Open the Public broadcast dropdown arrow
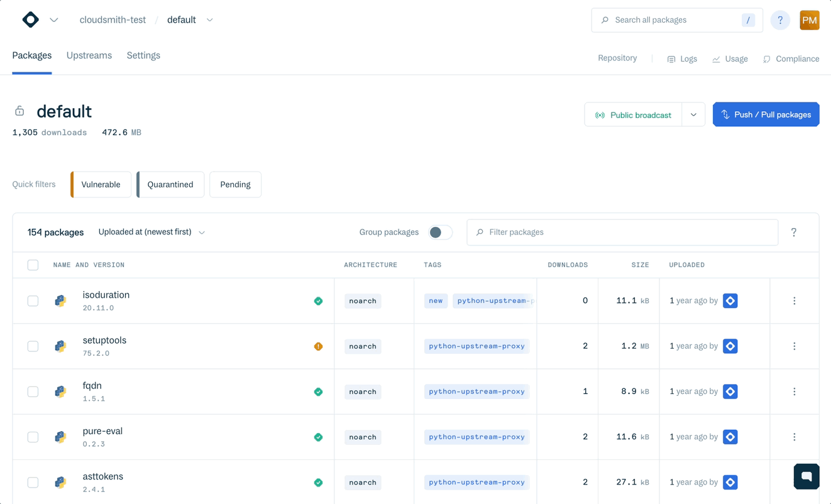Viewport: 831px width, 504px height. (693, 115)
